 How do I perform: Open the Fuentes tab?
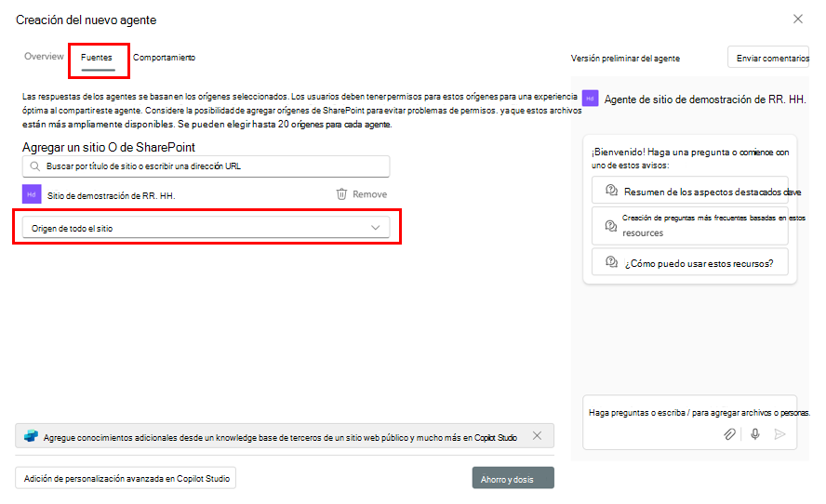pyautogui.click(x=97, y=58)
